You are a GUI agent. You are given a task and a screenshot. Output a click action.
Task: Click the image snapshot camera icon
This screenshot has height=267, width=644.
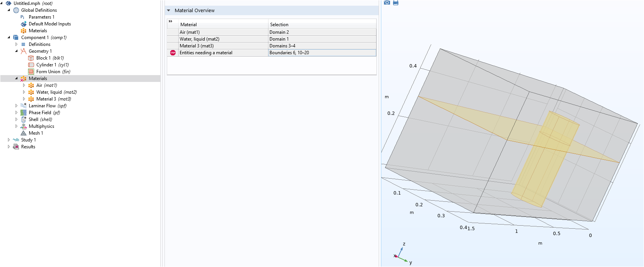click(x=387, y=3)
